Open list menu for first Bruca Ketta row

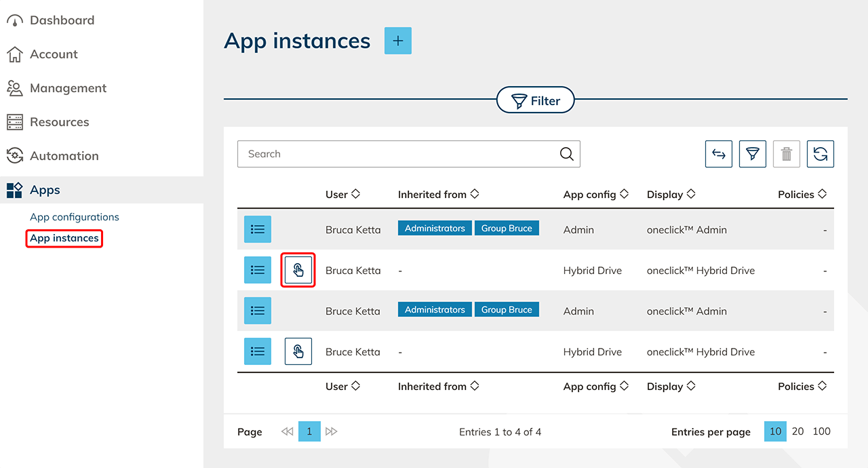tap(258, 229)
